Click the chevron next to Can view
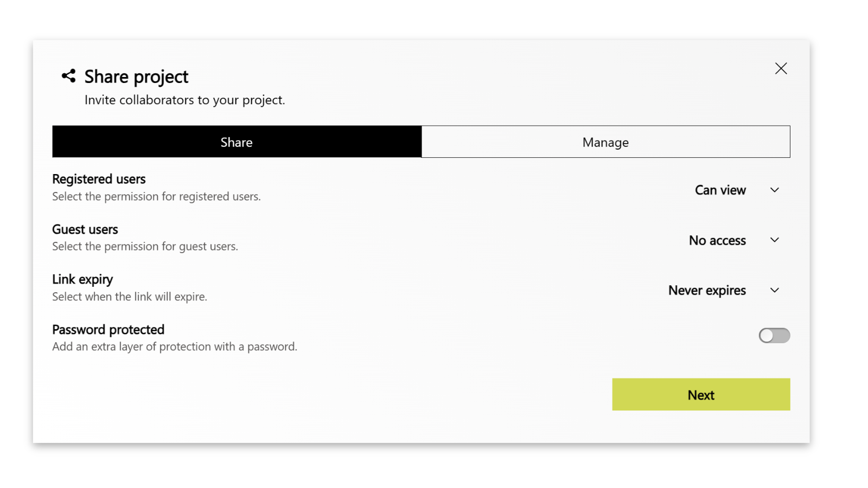This screenshot has height=488, width=868. pyautogui.click(x=775, y=190)
